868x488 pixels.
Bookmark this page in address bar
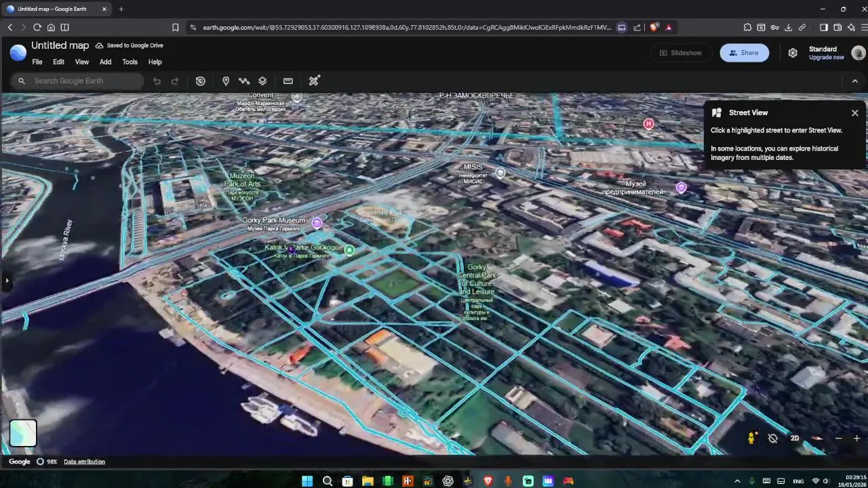175,27
